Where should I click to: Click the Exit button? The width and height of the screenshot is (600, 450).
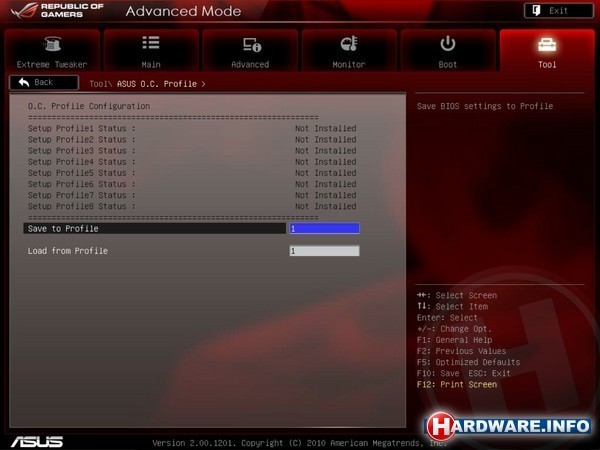coord(559,11)
